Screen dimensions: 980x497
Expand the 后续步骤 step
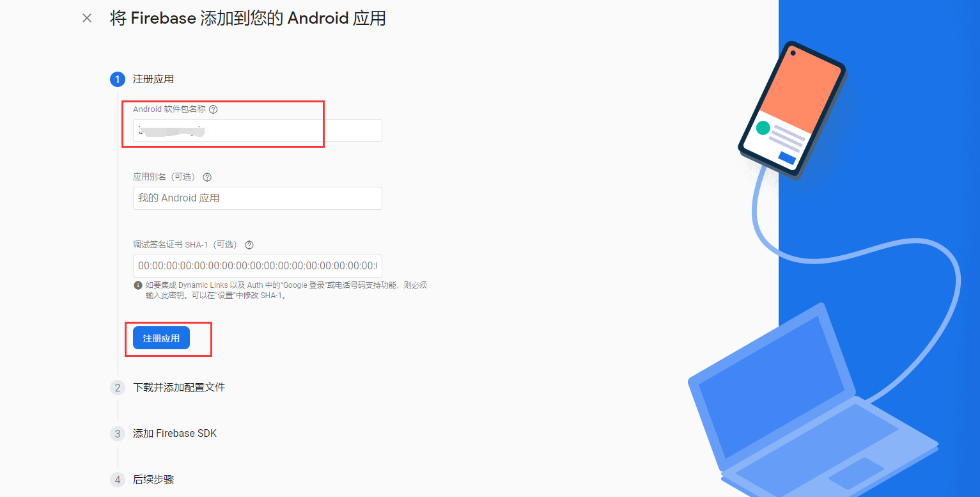click(153, 480)
